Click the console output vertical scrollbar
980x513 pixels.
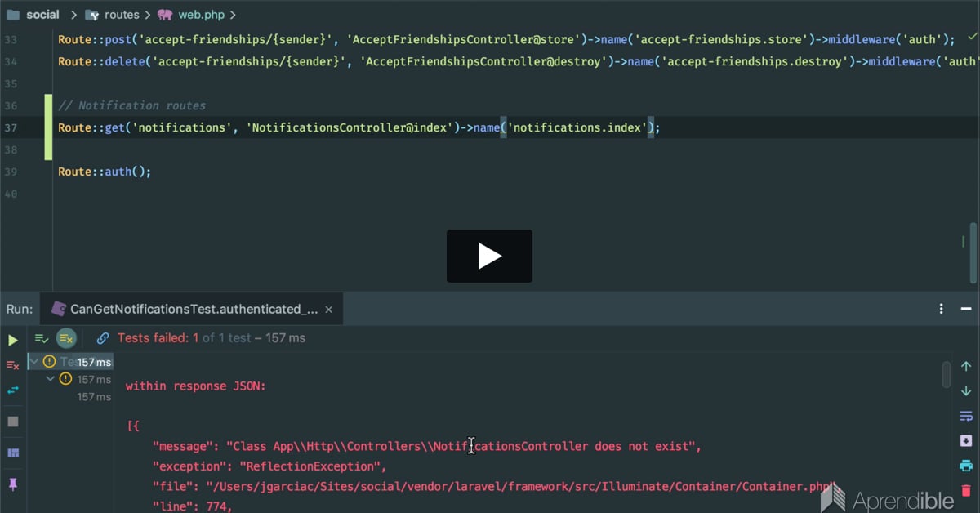(947, 374)
